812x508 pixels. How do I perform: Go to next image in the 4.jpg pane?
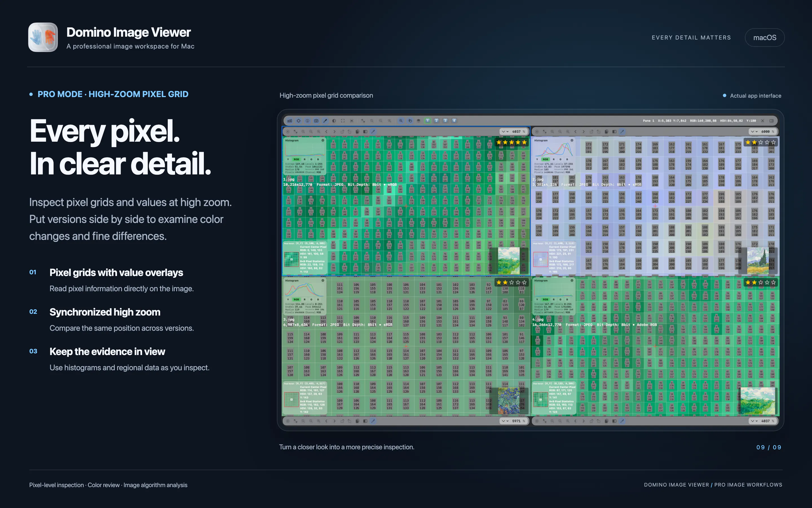pos(584,421)
